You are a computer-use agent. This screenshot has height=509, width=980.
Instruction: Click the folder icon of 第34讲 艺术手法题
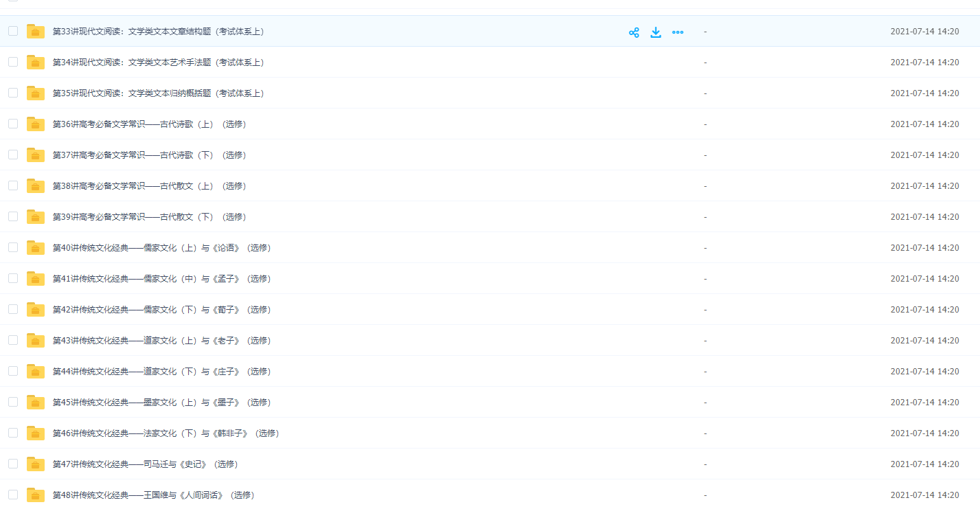pyautogui.click(x=36, y=63)
